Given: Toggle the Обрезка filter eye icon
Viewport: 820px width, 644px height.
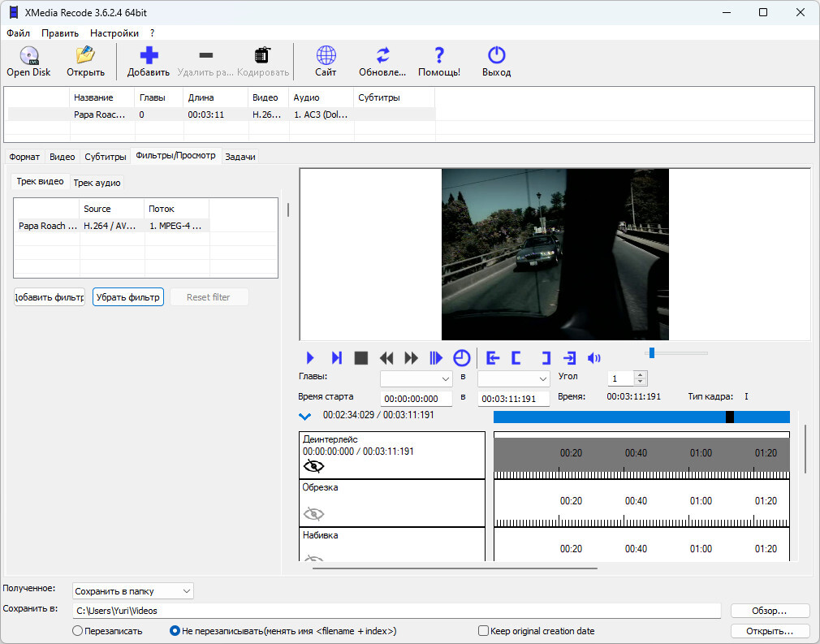Looking at the screenshot, I should click(313, 513).
